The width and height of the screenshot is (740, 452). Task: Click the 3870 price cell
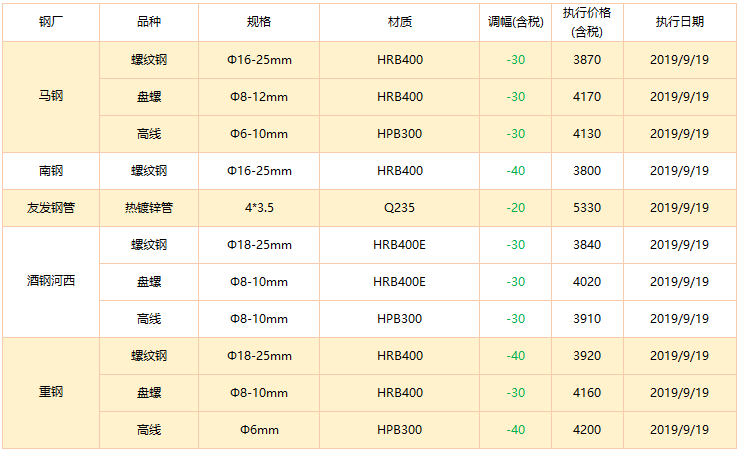tap(587, 60)
